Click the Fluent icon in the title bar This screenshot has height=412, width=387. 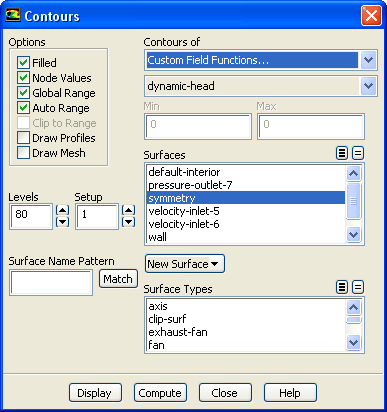tap(13, 15)
